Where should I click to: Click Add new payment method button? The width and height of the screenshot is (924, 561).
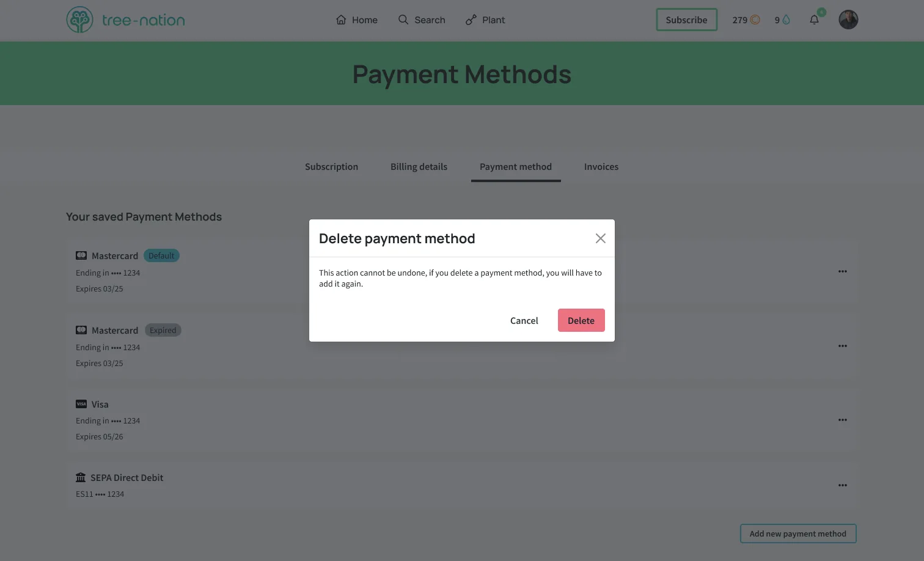pyautogui.click(x=798, y=533)
